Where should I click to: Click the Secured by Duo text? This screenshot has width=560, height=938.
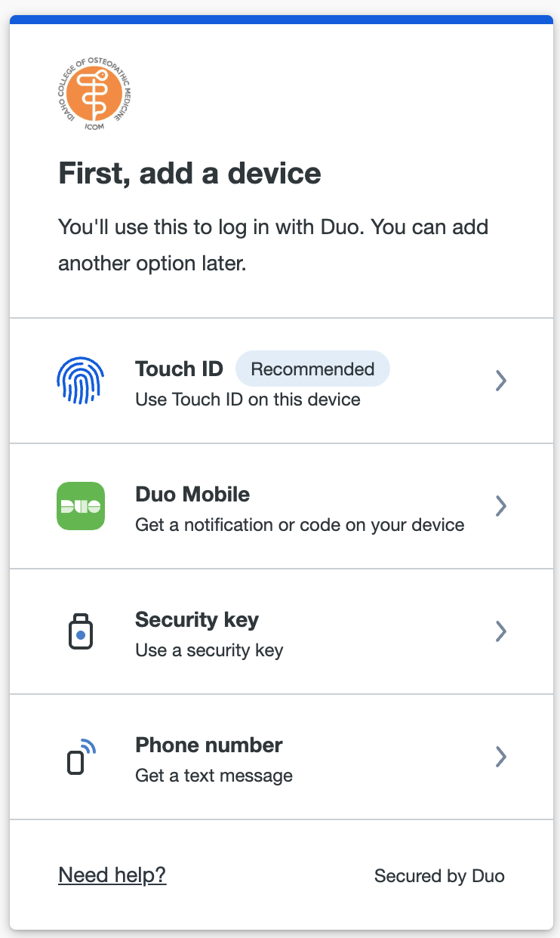coord(439,876)
